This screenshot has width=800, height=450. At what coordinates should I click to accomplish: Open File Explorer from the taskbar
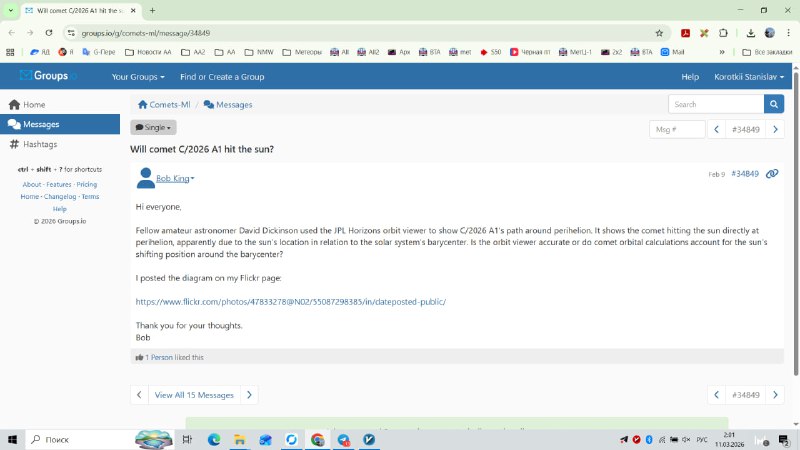[240, 439]
